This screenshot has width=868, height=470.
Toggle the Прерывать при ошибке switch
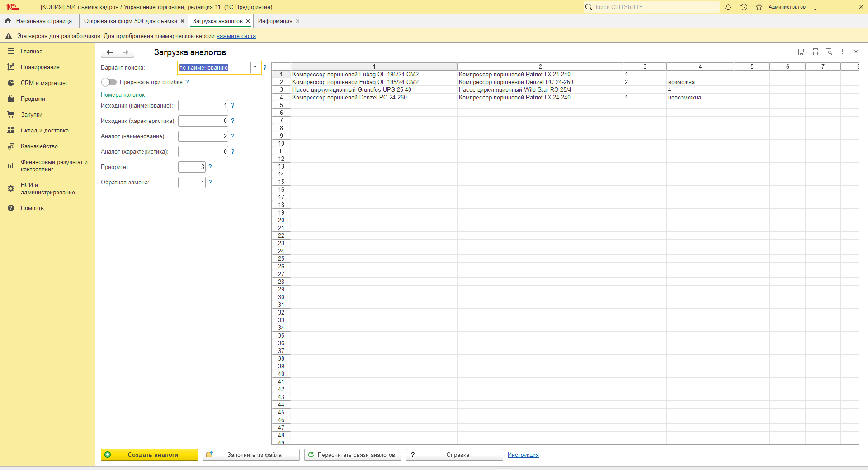tap(109, 82)
